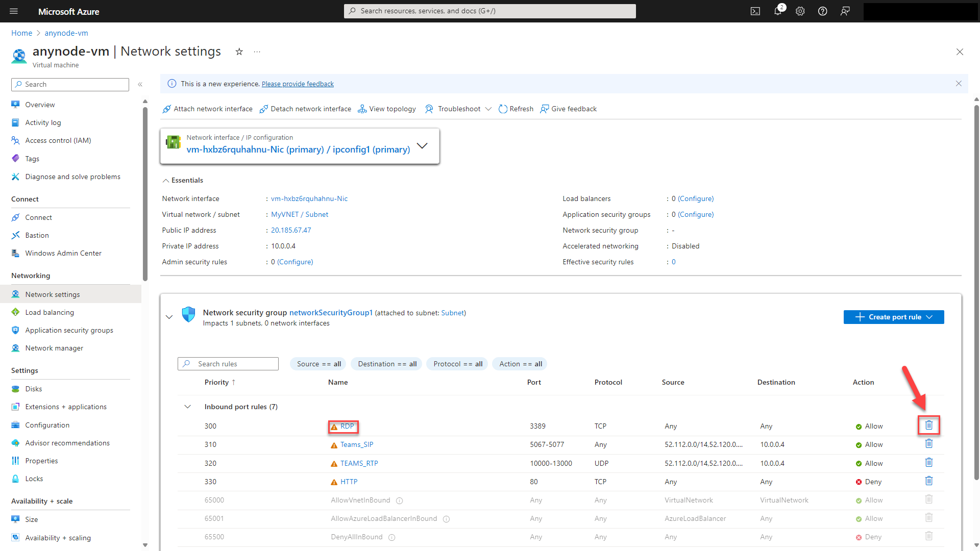Image resolution: width=980 pixels, height=551 pixels.
Task: Toggle Destination filter on rules list
Action: point(386,363)
